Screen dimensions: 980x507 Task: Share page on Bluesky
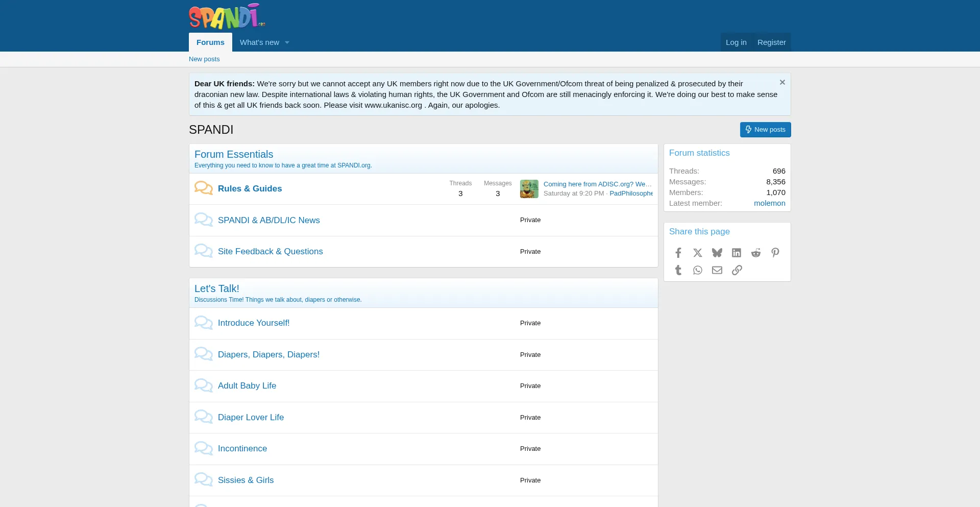tap(717, 253)
